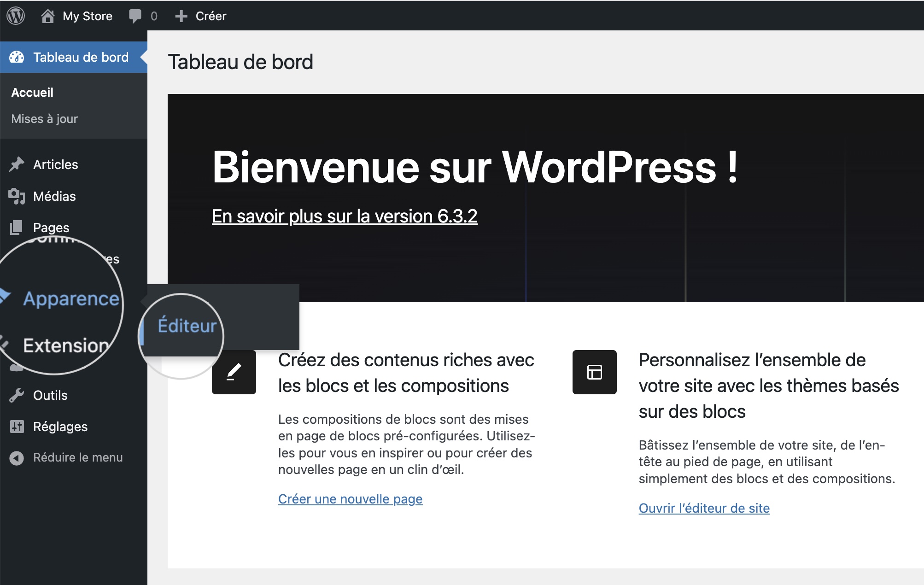Open the Pages menu

pos(51,228)
